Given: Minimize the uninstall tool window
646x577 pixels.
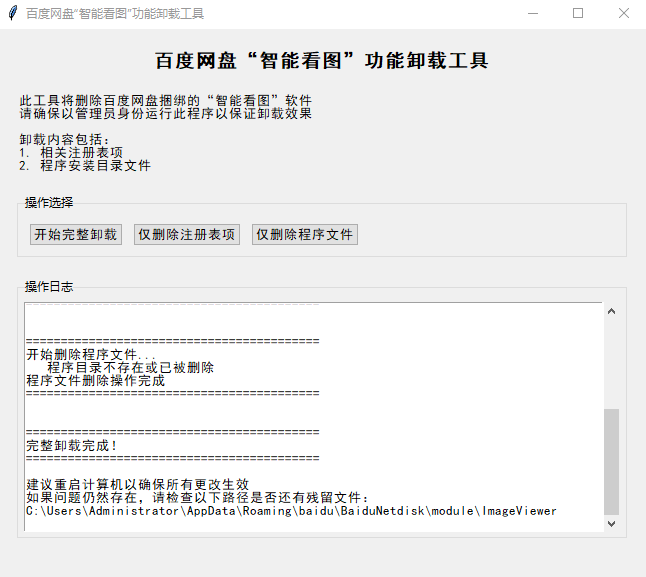Looking at the screenshot, I should (x=532, y=14).
